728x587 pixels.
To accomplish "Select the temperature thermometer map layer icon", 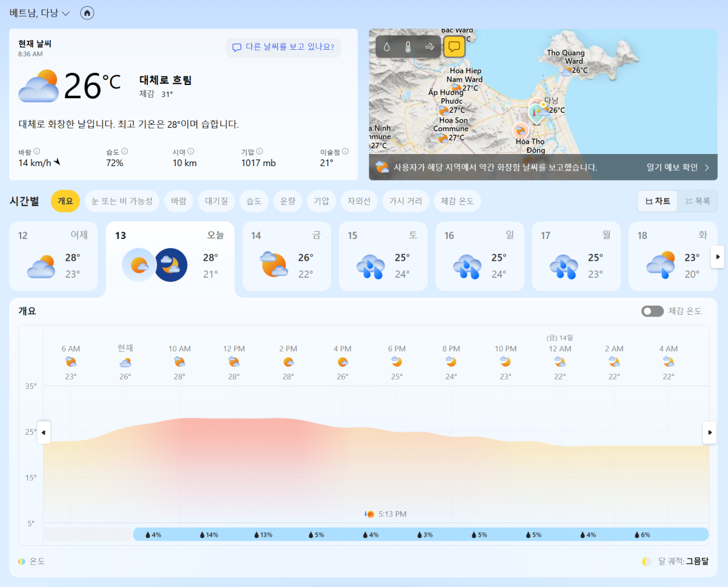I will tap(408, 47).
